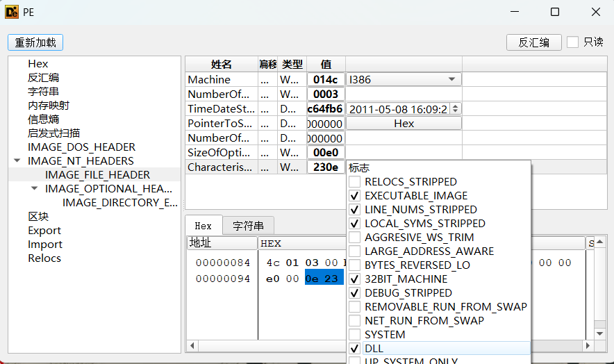The width and height of the screenshot is (614, 364).
Task: Select Export tree item
Action: click(44, 231)
